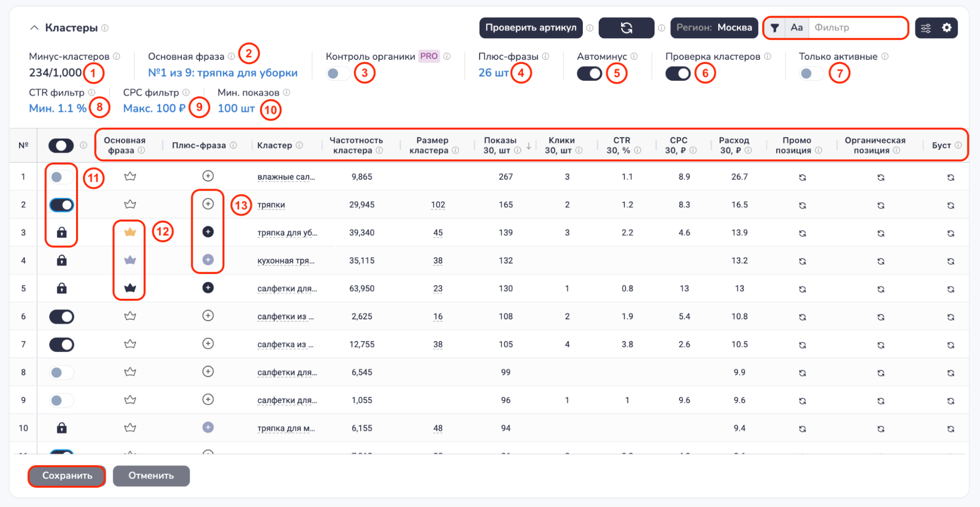Refresh Промо позиция in row 6
Viewport: 980px width, 507px height.
pos(803,317)
